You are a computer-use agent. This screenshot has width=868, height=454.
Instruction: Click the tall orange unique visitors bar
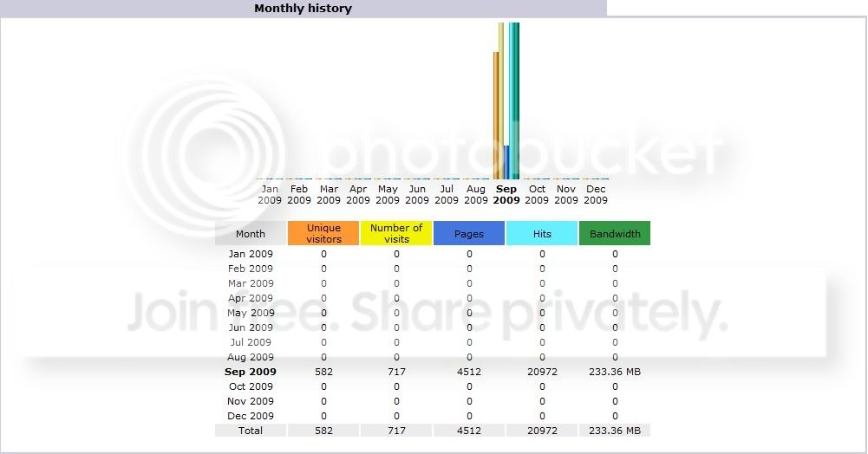tap(496, 115)
